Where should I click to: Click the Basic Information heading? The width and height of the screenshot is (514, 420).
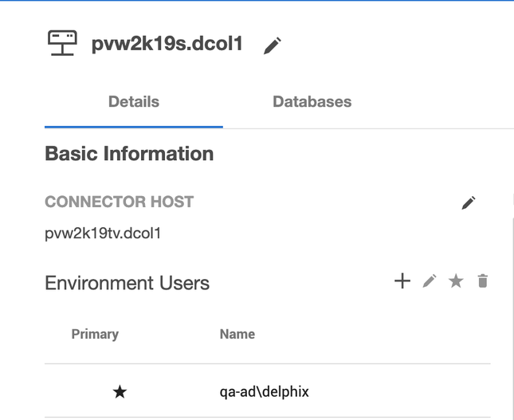point(129,154)
